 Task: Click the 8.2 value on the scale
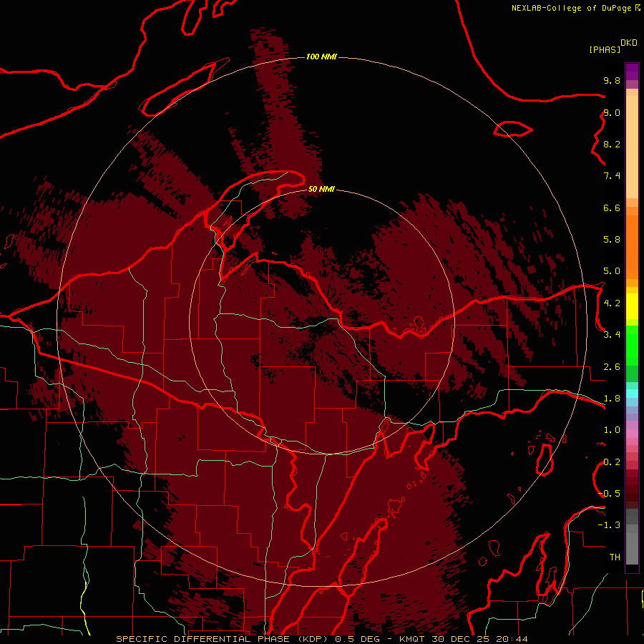tap(612, 144)
